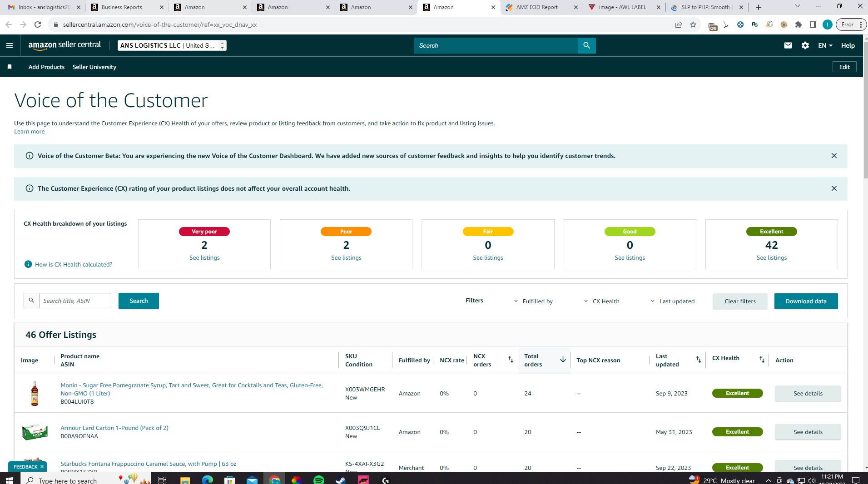Sort by Total orders descending arrow

(563, 360)
